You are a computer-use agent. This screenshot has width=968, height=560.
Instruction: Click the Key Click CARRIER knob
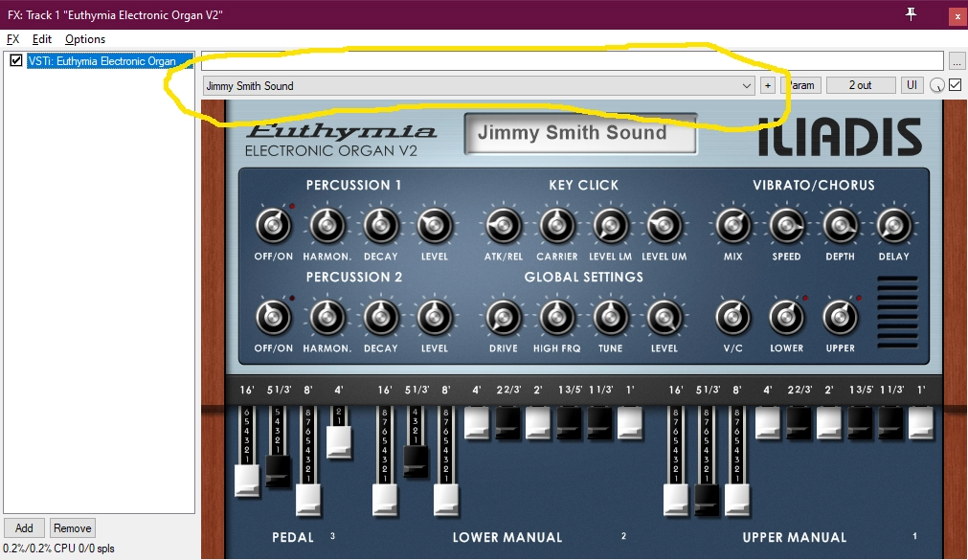pos(556,225)
